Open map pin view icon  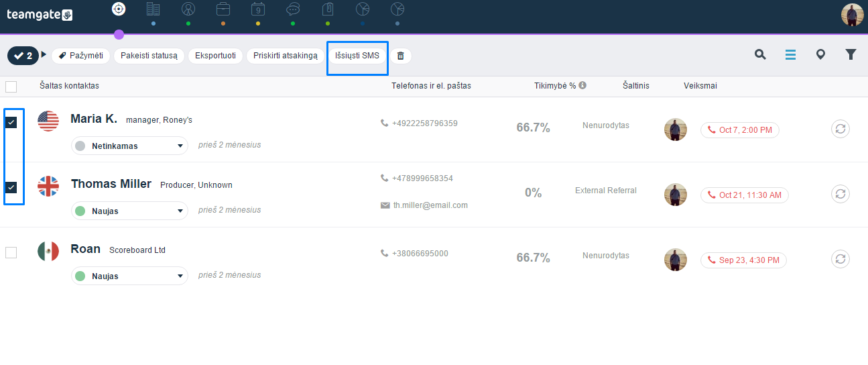[x=820, y=55]
